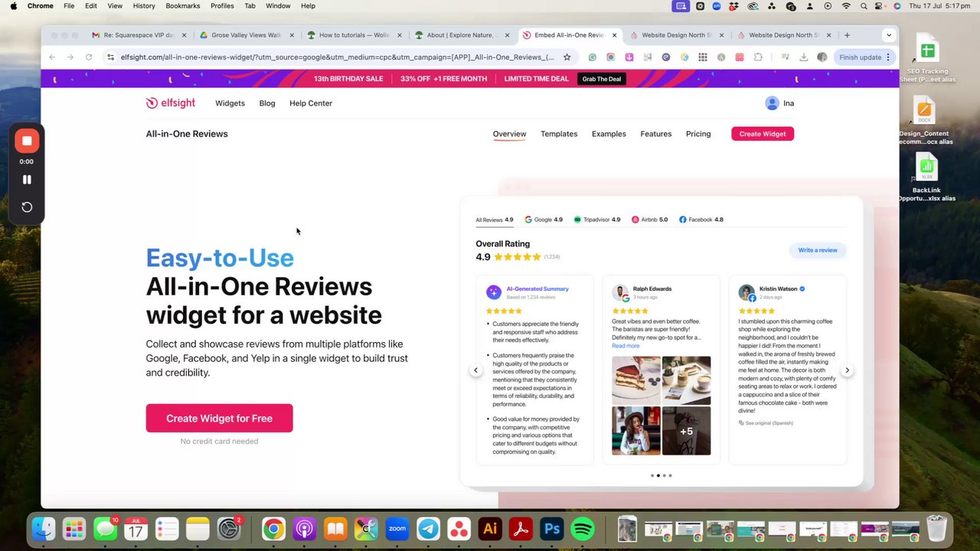The height and width of the screenshot is (551, 980).
Task: Open the Blog link
Action: tap(267, 103)
